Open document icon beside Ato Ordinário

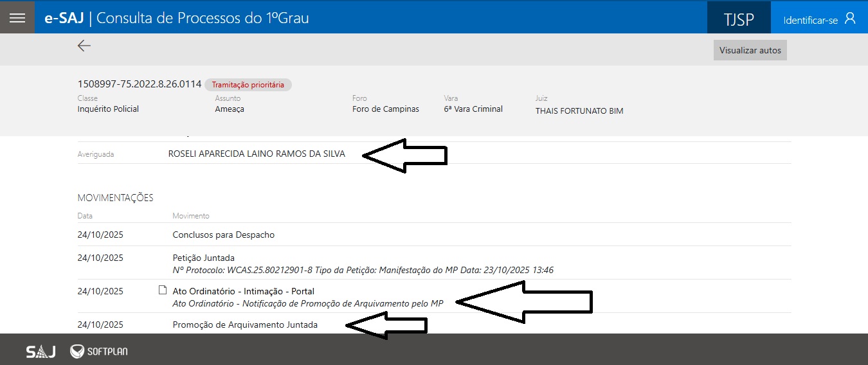163,290
